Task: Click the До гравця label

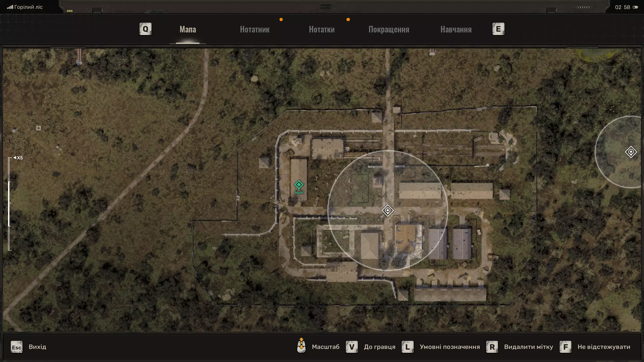Action: [x=379, y=347]
